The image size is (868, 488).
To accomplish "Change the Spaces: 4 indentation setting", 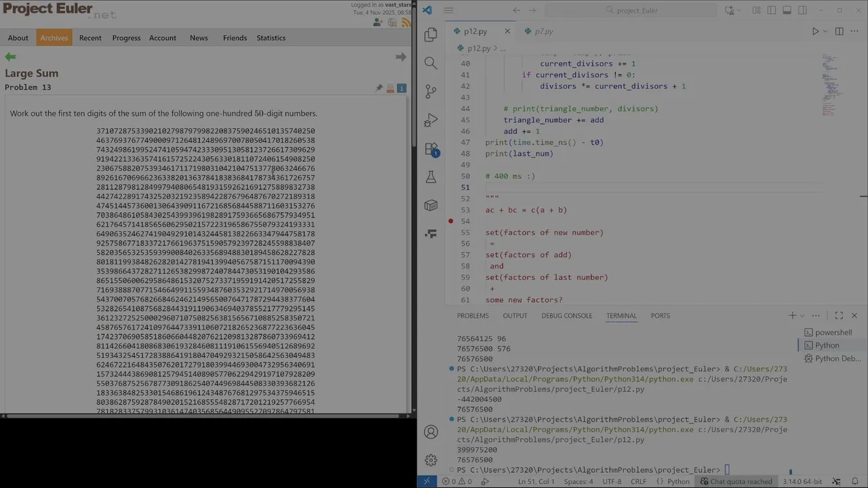I will point(578,481).
